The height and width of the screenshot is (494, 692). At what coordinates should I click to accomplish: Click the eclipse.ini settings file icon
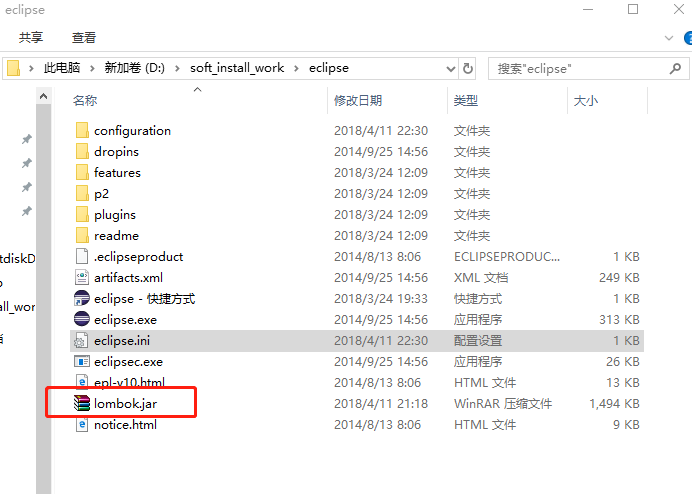[81, 340]
